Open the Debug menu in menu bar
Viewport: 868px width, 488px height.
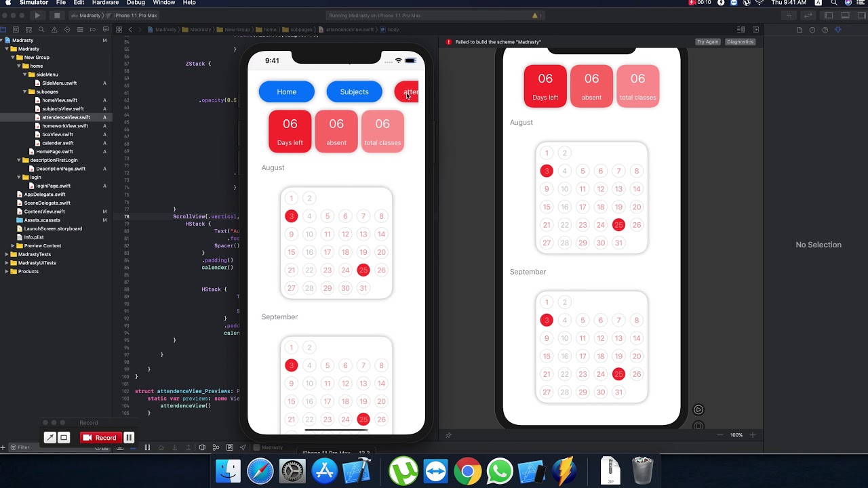136,3
